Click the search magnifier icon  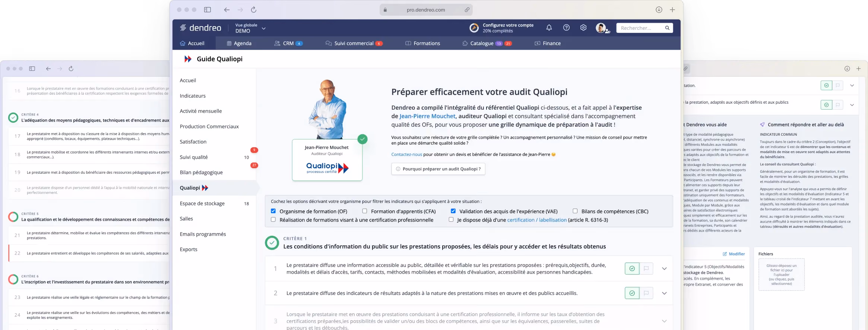click(x=667, y=28)
